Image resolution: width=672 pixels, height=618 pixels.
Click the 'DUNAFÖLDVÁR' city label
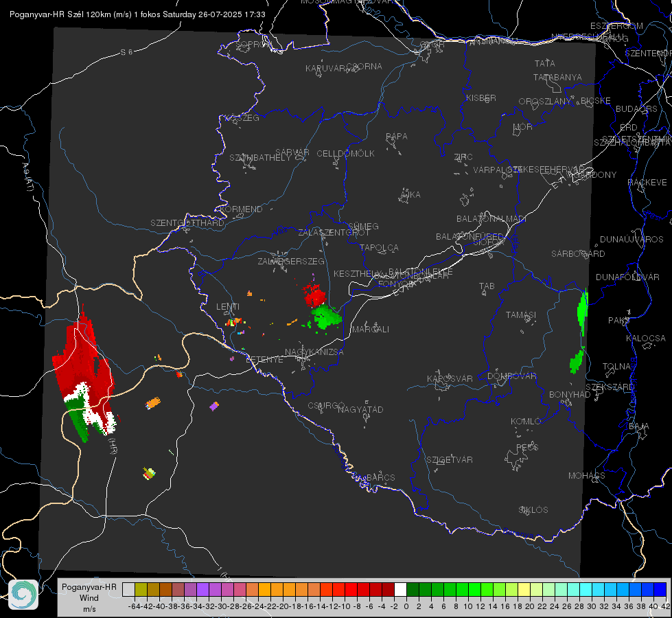[627, 277]
